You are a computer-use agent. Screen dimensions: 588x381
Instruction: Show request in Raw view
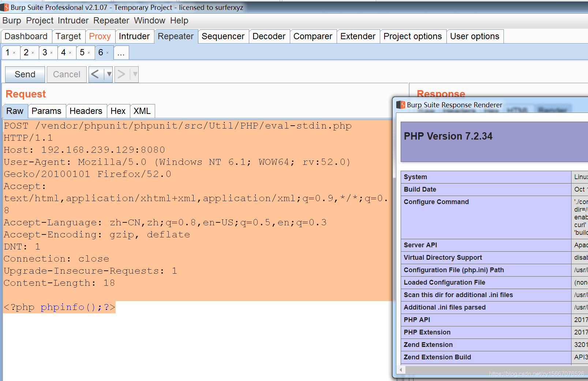coord(15,111)
